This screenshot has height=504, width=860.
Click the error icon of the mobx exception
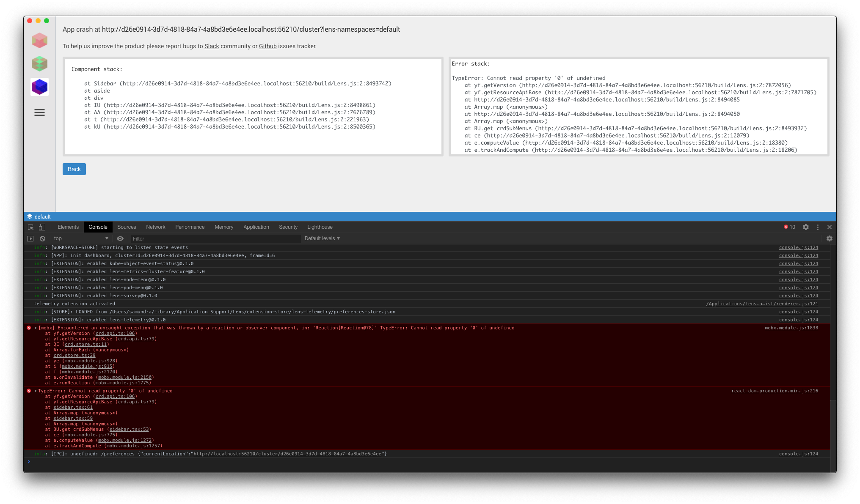pyautogui.click(x=29, y=328)
